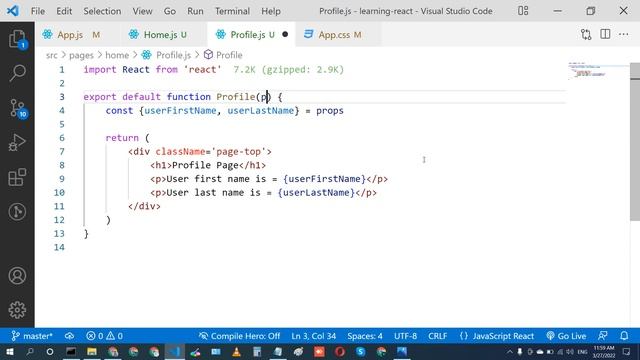Open VLC media player from taskbar
This screenshot has width=640, height=360.
click(x=236, y=351)
